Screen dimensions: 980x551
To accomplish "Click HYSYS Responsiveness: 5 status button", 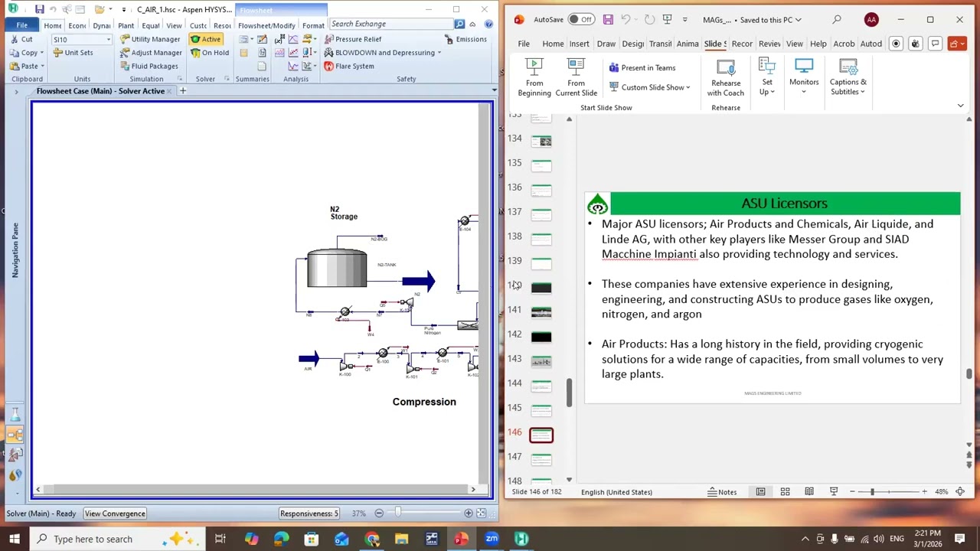I will tap(309, 514).
